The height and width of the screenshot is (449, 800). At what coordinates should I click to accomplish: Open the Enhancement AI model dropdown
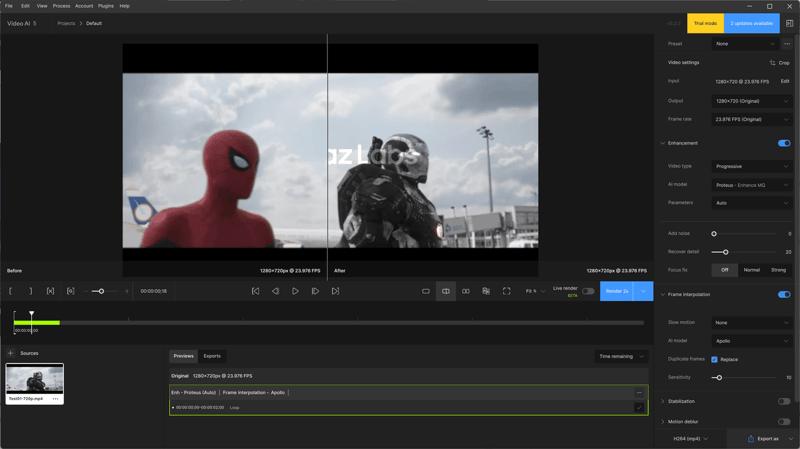point(752,185)
